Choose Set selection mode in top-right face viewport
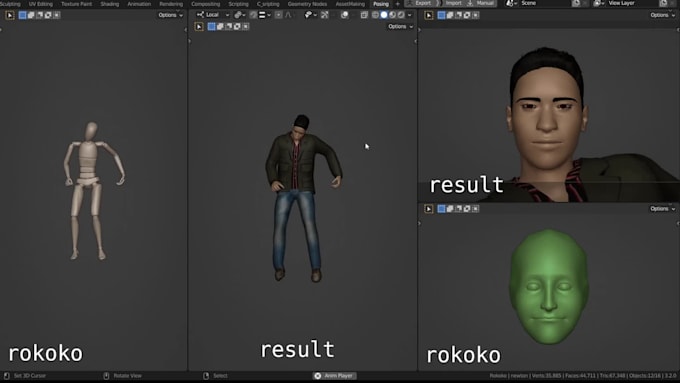Image resolution: width=680 pixels, height=383 pixels. tap(441, 15)
